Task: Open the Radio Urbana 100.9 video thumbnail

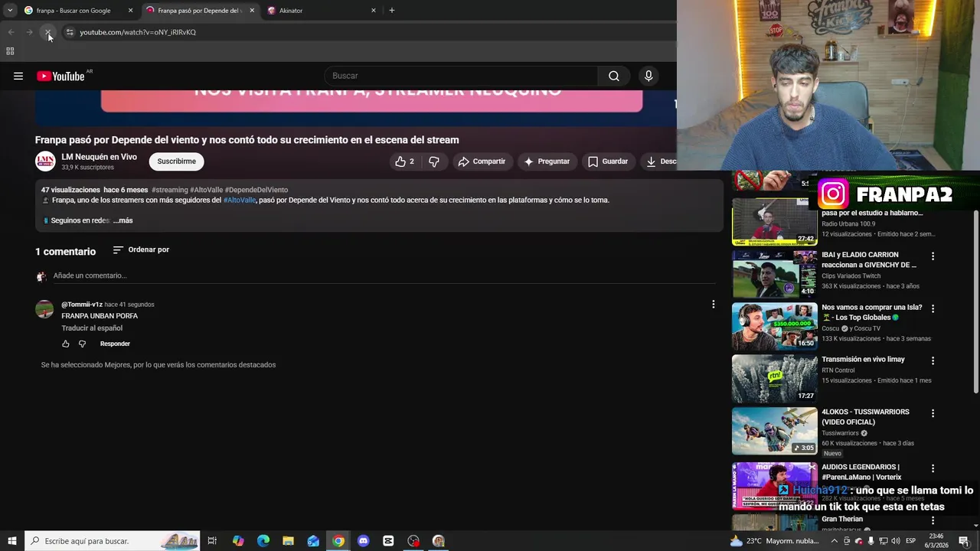Action: coord(774,222)
